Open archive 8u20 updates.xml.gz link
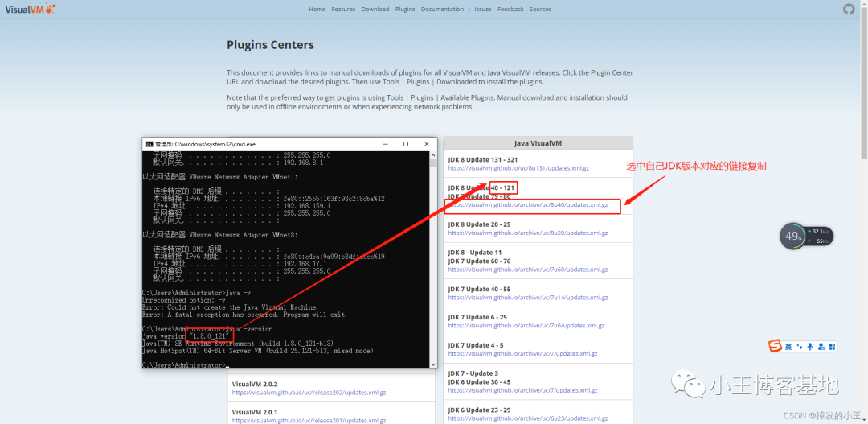The height and width of the screenshot is (424, 868). [527, 233]
